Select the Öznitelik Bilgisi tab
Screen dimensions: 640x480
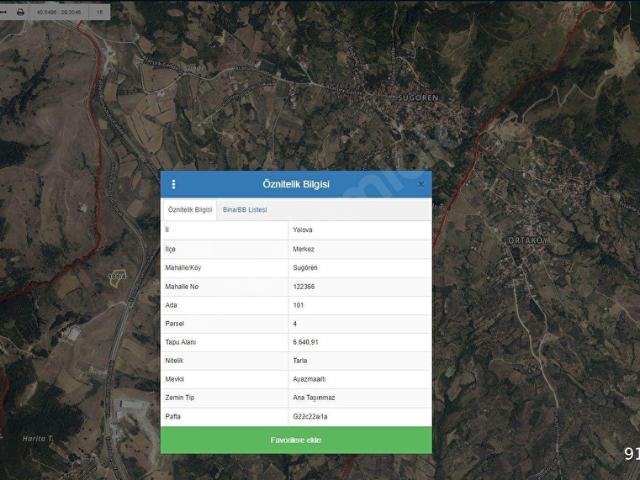pos(190,210)
